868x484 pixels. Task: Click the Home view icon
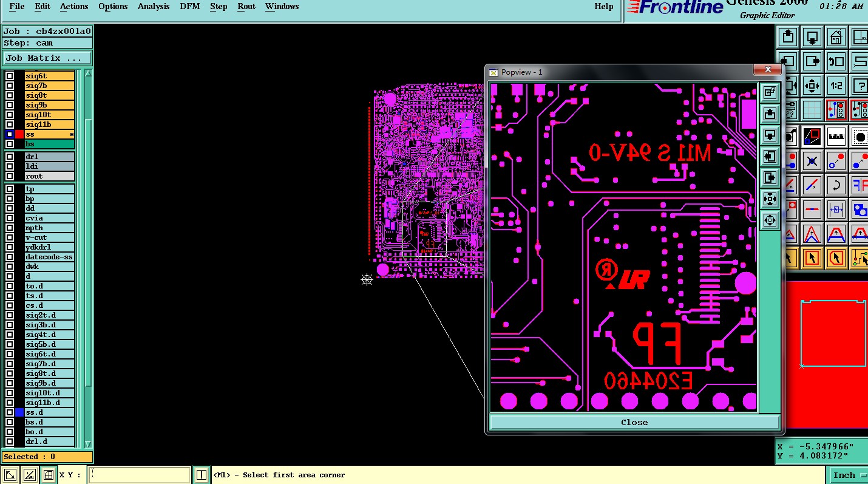pos(836,36)
